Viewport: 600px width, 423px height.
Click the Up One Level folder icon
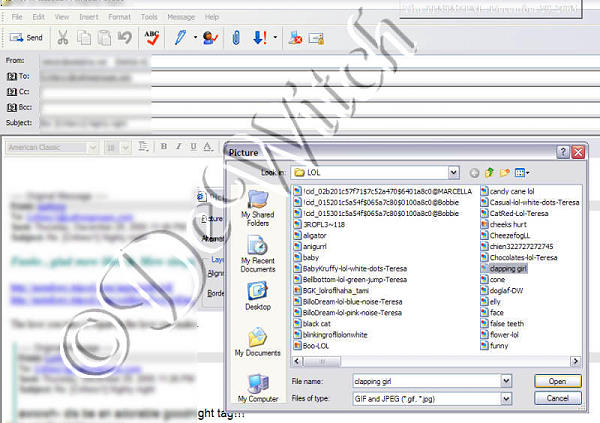490,172
